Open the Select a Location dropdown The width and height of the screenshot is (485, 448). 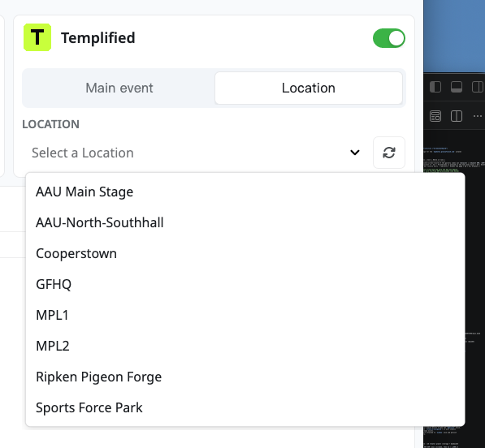pos(196,153)
